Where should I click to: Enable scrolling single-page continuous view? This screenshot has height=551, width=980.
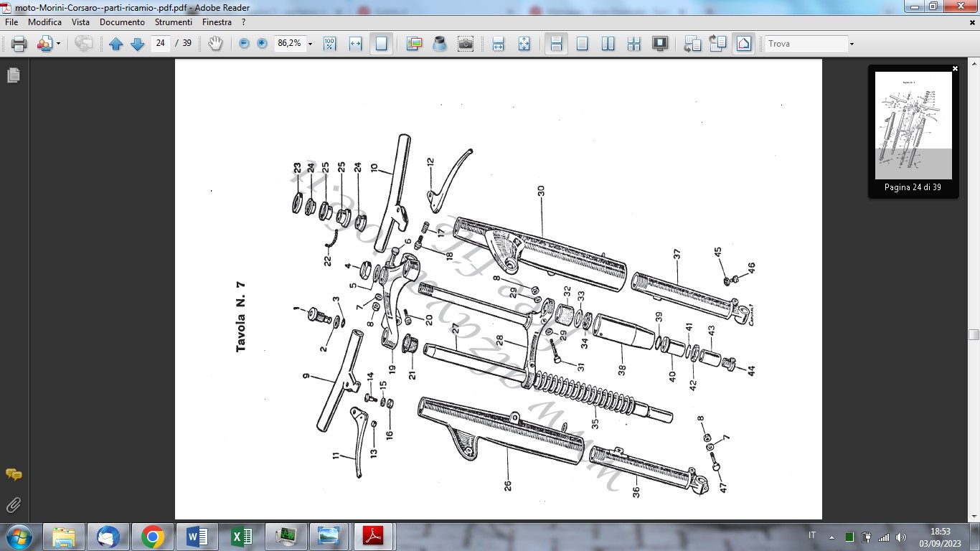click(x=555, y=44)
